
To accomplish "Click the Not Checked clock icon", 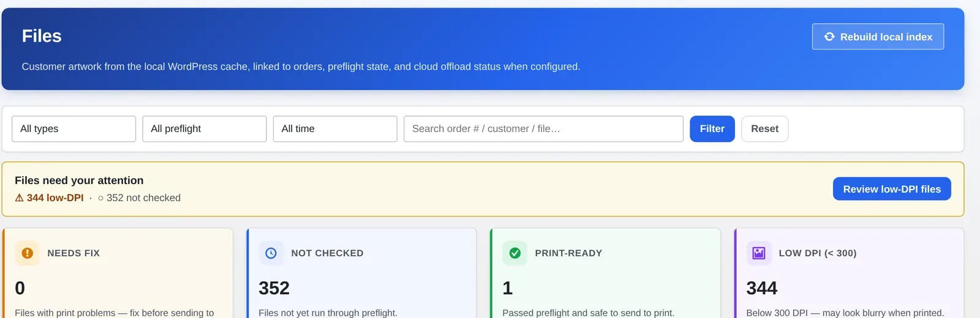I will click(x=271, y=253).
